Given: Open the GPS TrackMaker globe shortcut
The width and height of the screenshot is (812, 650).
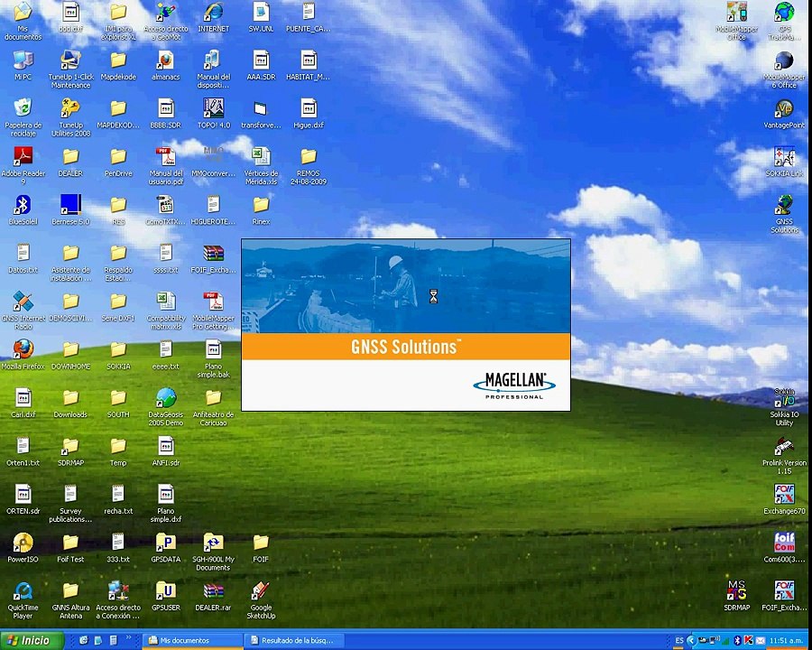Looking at the screenshot, I should 784,13.
